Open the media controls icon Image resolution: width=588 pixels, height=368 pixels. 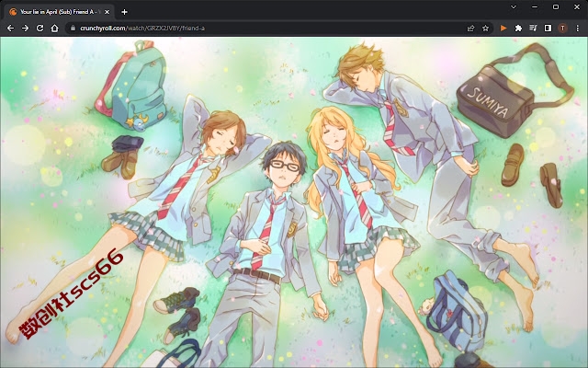point(533,29)
